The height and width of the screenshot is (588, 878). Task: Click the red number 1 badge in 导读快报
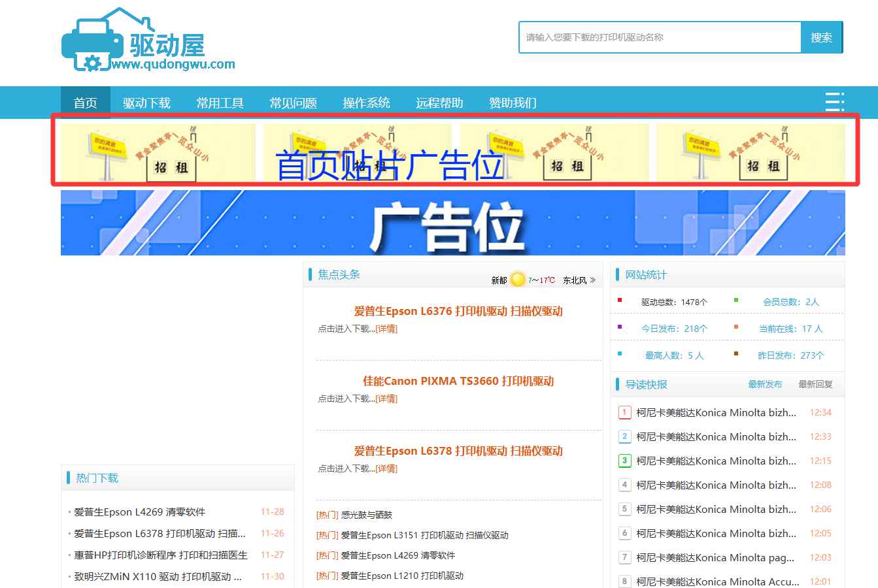pyautogui.click(x=624, y=412)
